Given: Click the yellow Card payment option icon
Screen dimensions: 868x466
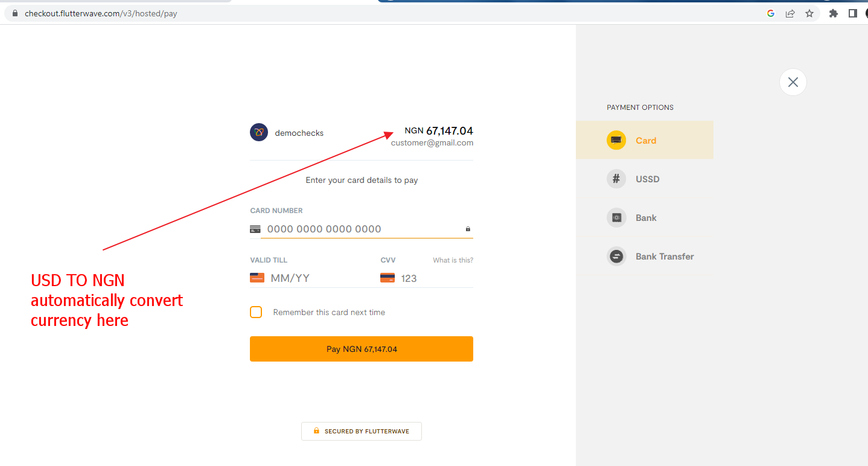Looking at the screenshot, I should pyautogui.click(x=616, y=140).
